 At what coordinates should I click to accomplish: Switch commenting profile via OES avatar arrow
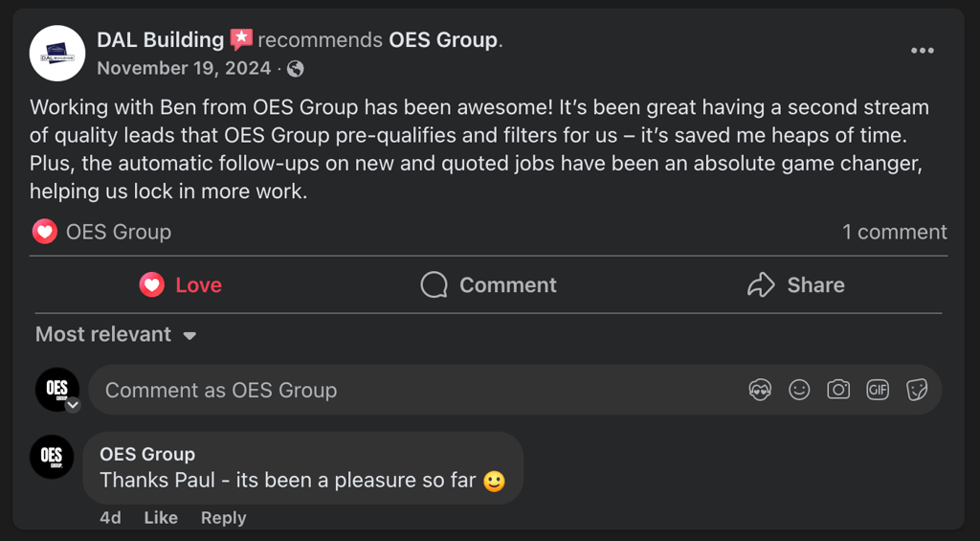pos(73,405)
